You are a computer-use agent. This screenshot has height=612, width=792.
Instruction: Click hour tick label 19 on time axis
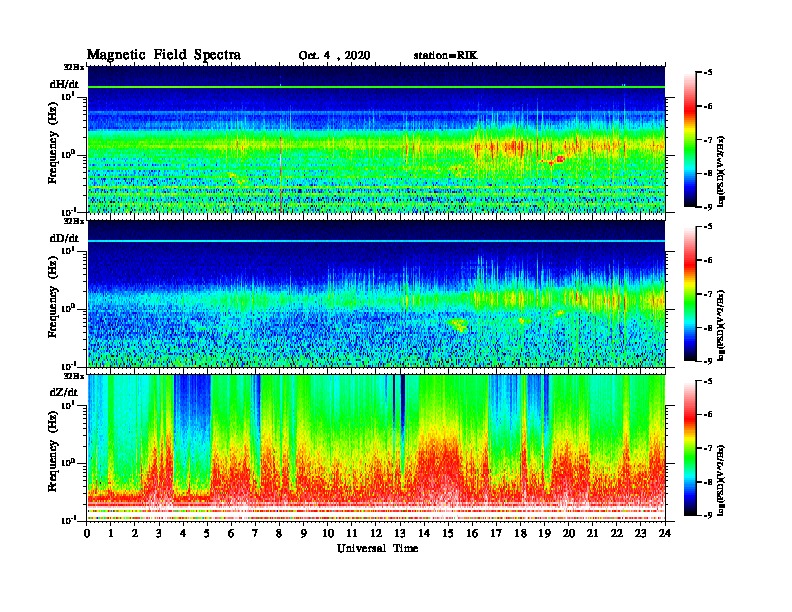click(x=544, y=533)
